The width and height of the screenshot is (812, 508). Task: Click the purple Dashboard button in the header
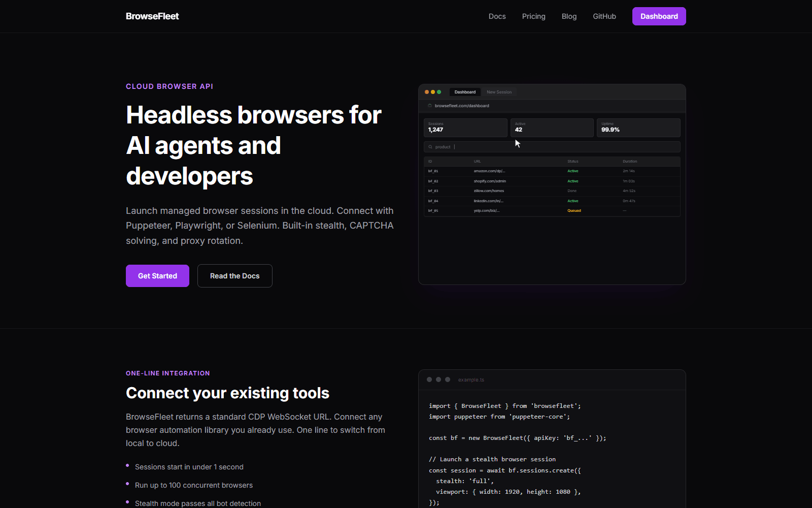pyautogui.click(x=659, y=16)
